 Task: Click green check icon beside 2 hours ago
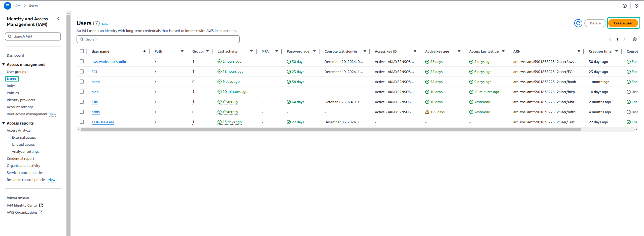click(220, 61)
